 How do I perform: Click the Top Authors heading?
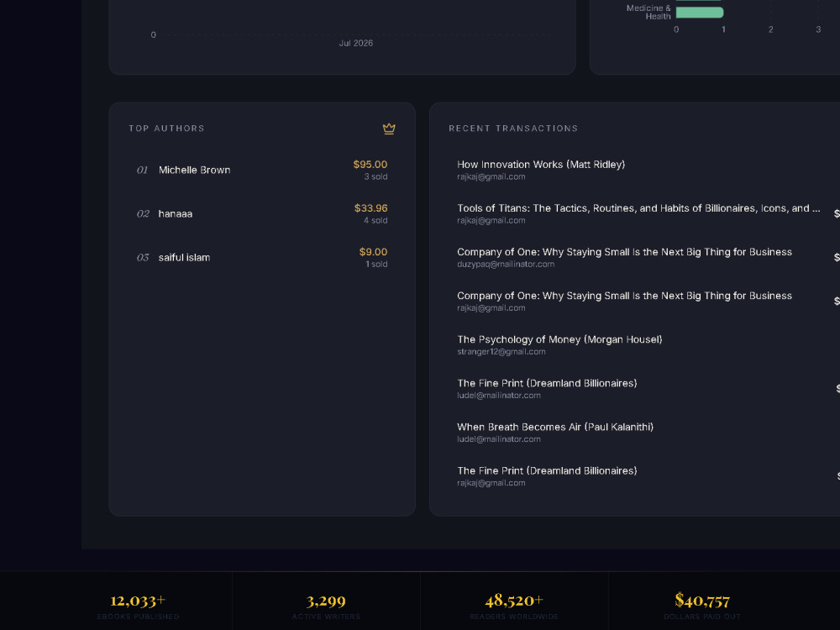(x=166, y=129)
